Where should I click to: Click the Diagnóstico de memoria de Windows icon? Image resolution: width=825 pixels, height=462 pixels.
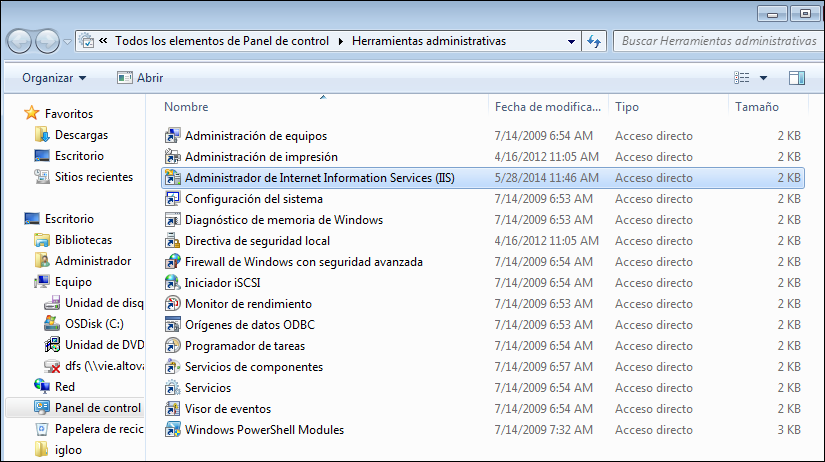(x=173, y=220)
